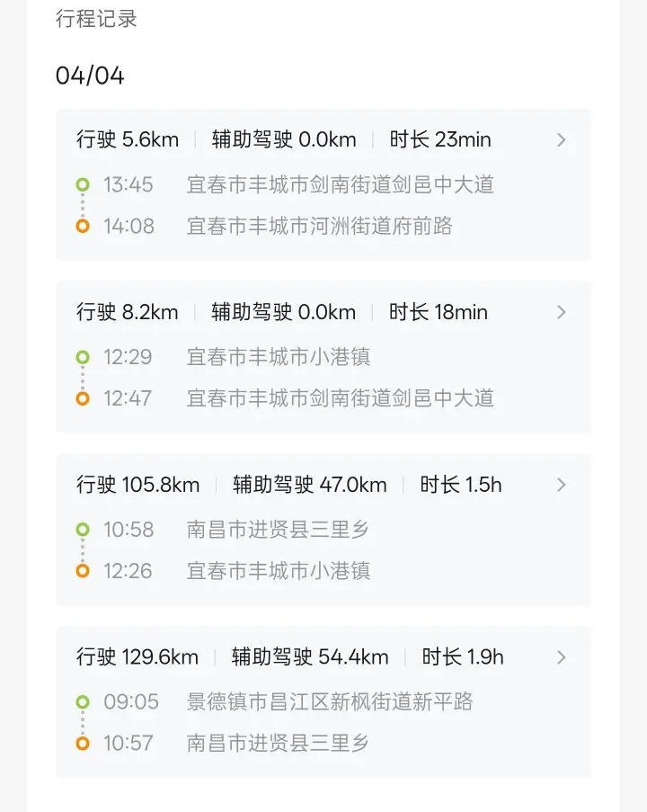647x812 pixels.
Task: Open the trip lasting 23min
Action: coord(440,140)
